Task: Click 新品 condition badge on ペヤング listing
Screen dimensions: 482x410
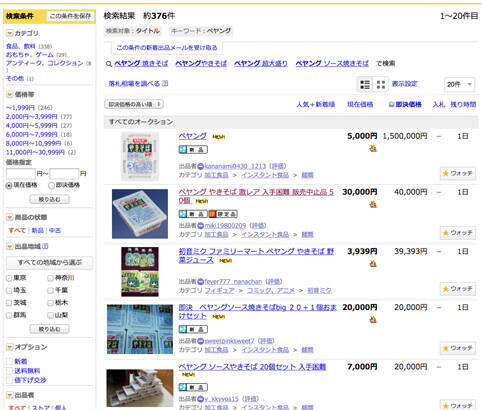Action: click(193, 149)
